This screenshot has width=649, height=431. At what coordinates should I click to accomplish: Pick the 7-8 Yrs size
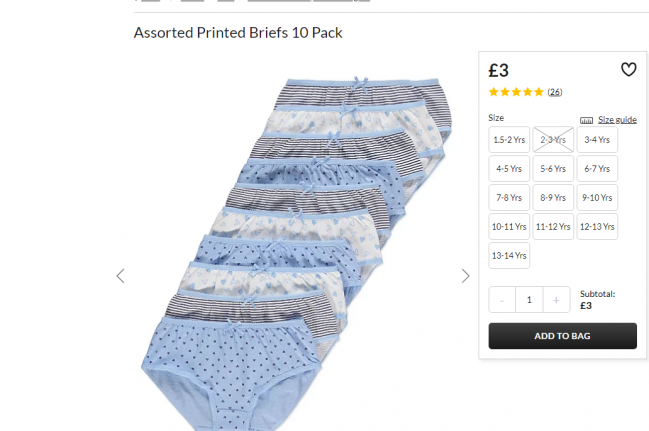509,198
